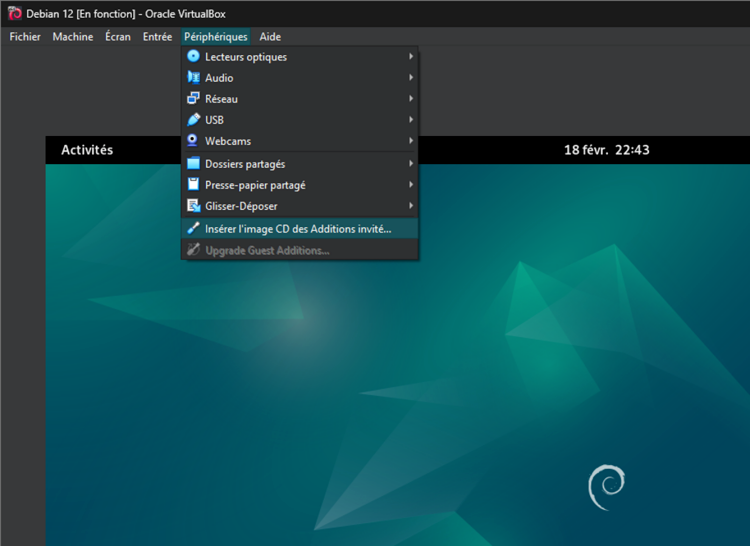Click the Debian swirl logo on desktop
The height and width of the screenshot is (546, 750).
tap(607, 487)
